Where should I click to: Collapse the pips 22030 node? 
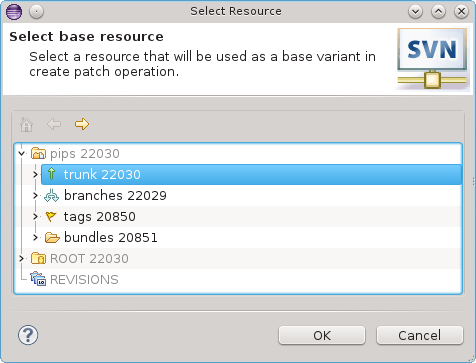22,154
